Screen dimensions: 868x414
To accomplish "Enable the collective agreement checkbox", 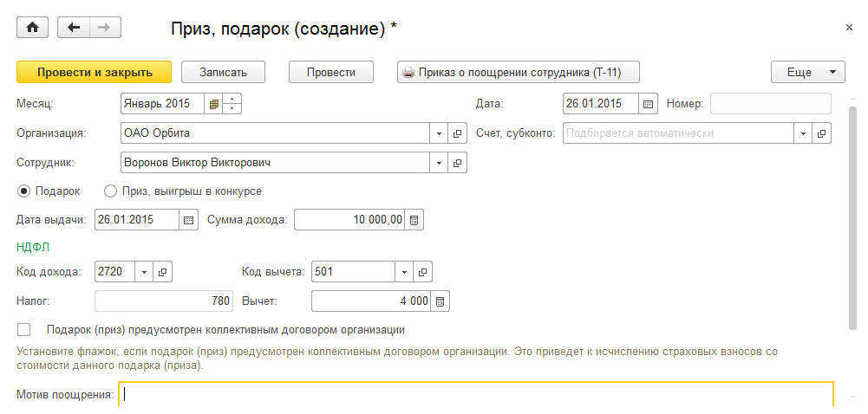I will click(24, 330).
